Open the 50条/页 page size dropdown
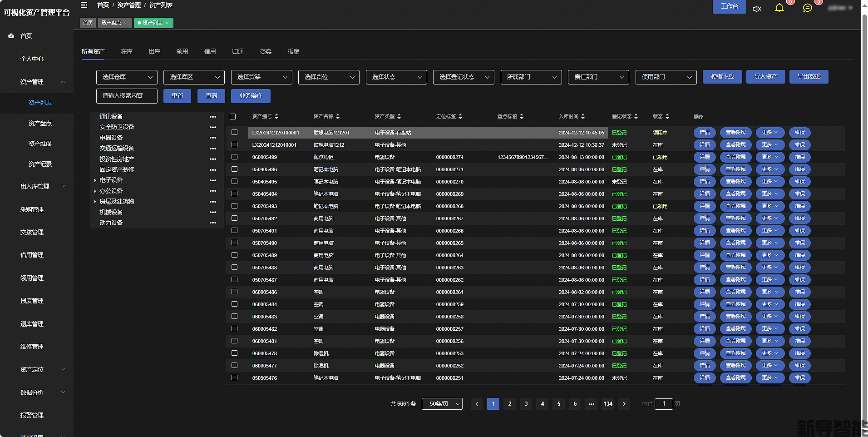The image size is (868, 437). [442, 404]
